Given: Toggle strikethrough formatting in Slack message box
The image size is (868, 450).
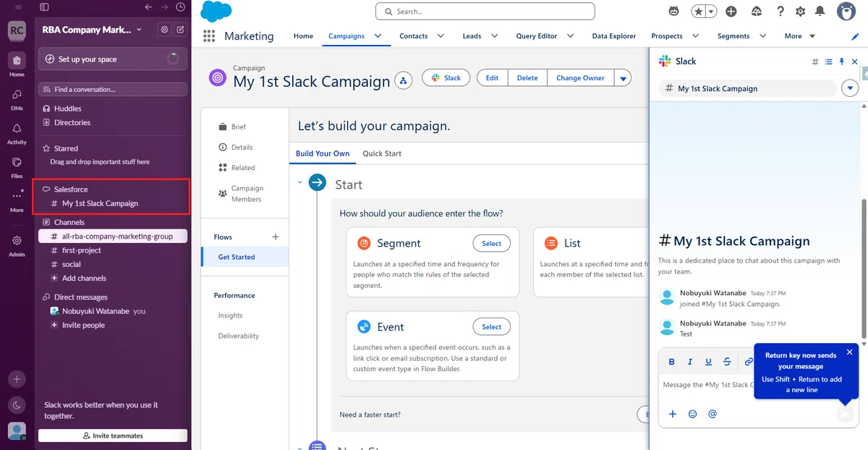Looking at the screenshot, I should click(727, 362).
